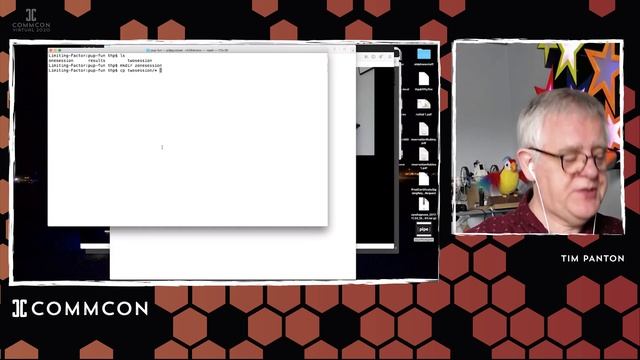The height and width of the screenshot is (360, 640).
Task: Select the pipe icon on the desktop
Action: coord(424,229)
